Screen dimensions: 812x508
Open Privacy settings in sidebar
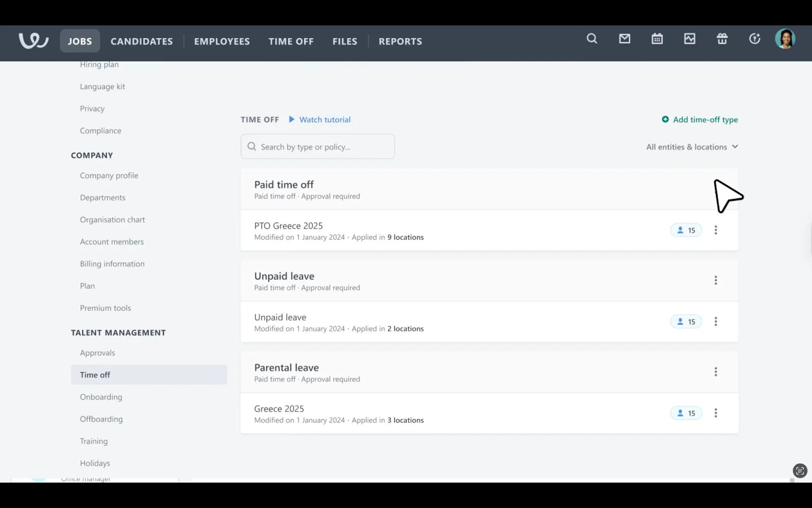click(x=92, y=109)
